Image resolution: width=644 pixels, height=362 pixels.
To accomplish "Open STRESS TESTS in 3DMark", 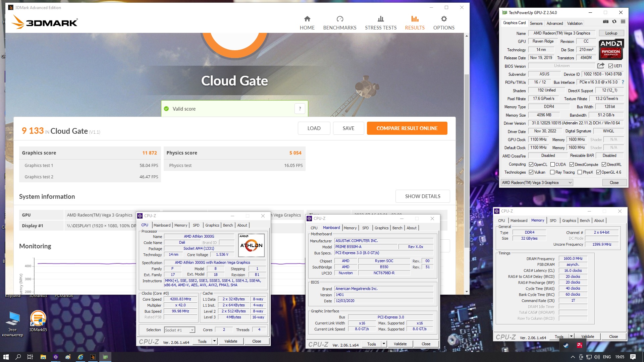I will 381,23.
